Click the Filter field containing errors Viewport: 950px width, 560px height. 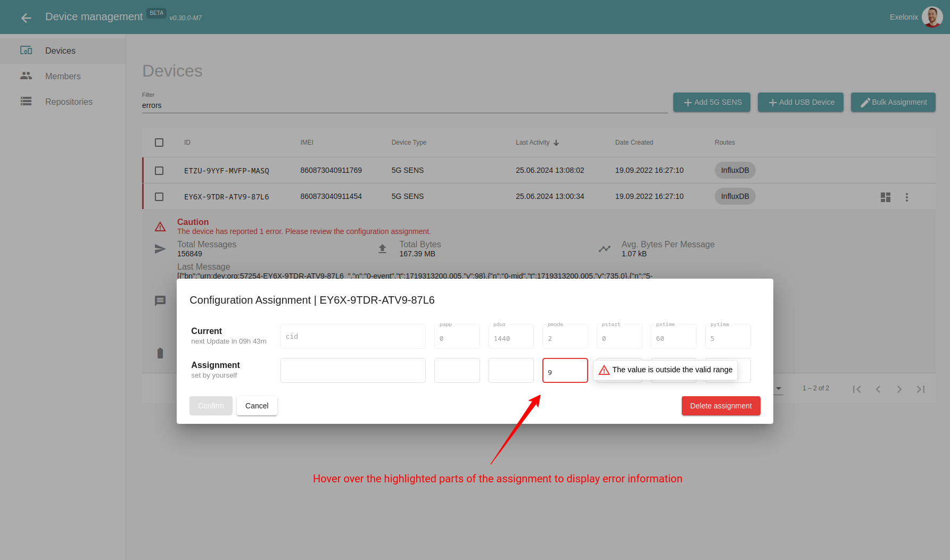404,105
